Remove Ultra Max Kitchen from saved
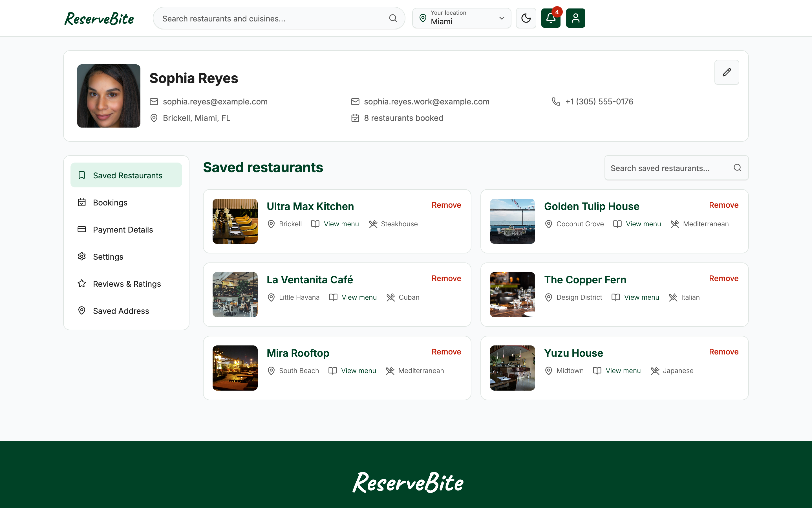This screenshot has height=508, width=812. point(446,205)
